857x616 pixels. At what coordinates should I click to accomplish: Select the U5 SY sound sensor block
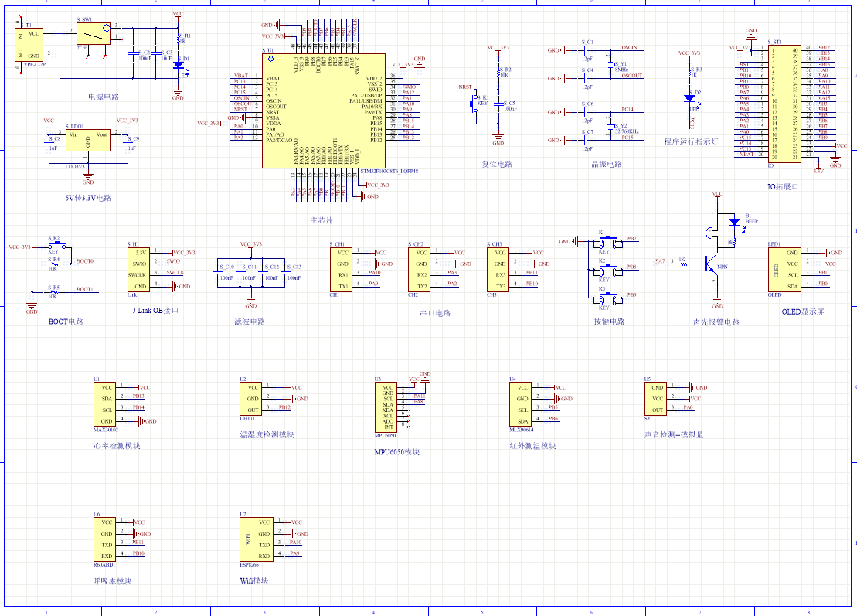[655, 399]
